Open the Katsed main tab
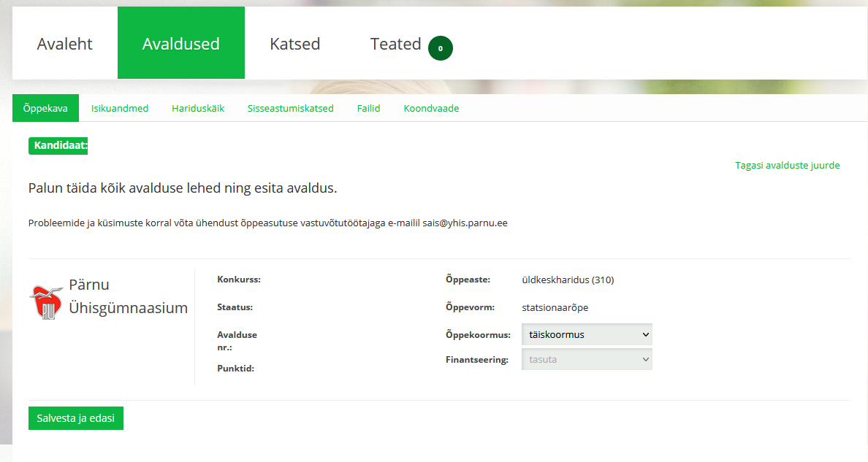Image resolution: width=868 pixels, height=462 pixels. (294, 44)
